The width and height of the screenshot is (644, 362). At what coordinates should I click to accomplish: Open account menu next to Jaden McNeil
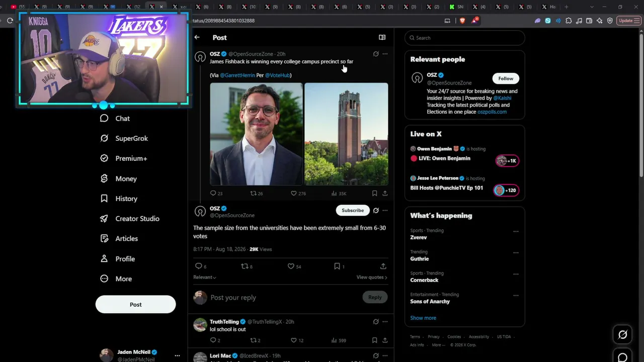click(x=177, y=355)
